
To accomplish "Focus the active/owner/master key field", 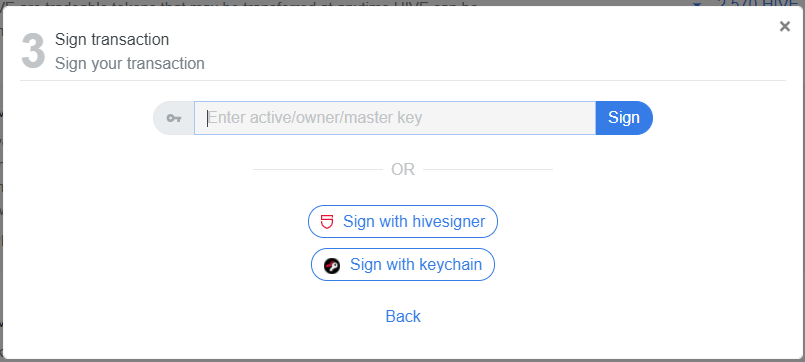I will [x=395, y=118].
